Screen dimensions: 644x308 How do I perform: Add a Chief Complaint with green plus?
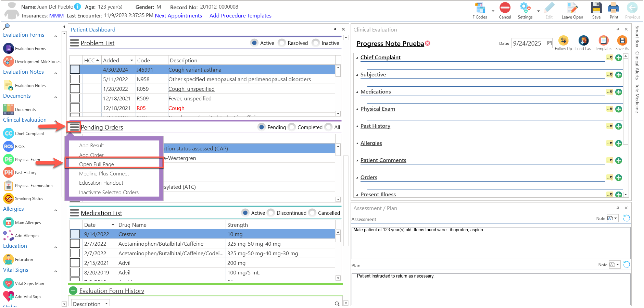pos(619,58)
